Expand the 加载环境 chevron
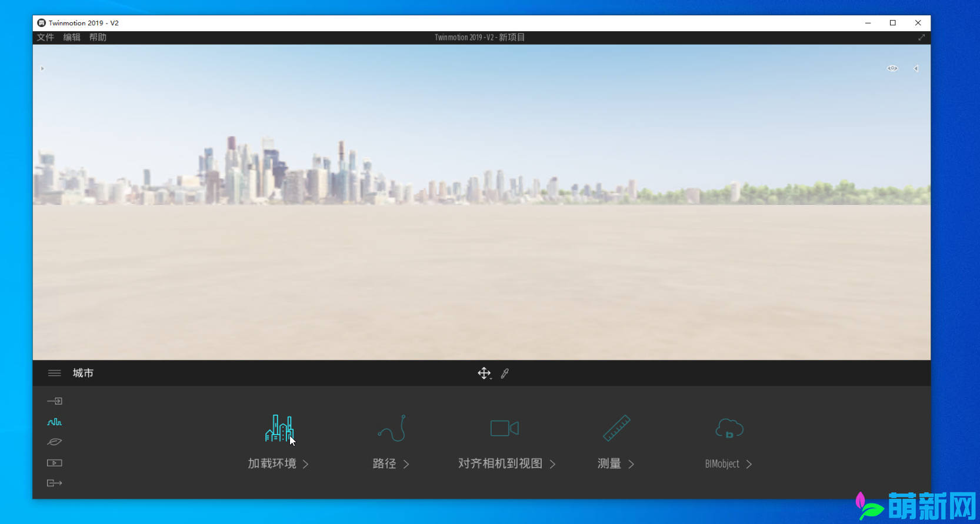This screenshot has height=524, width=980. [305, 464]
